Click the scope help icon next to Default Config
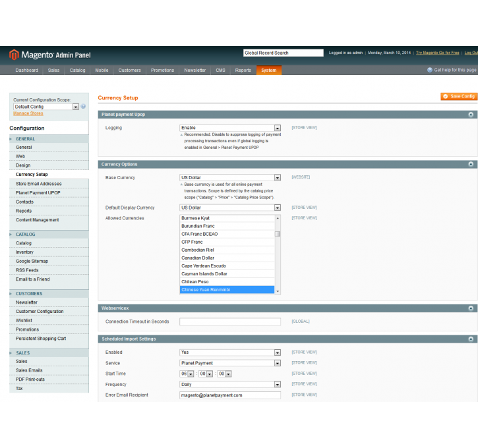Viewport: 478px width, 448px height. (x=83, y=106)
